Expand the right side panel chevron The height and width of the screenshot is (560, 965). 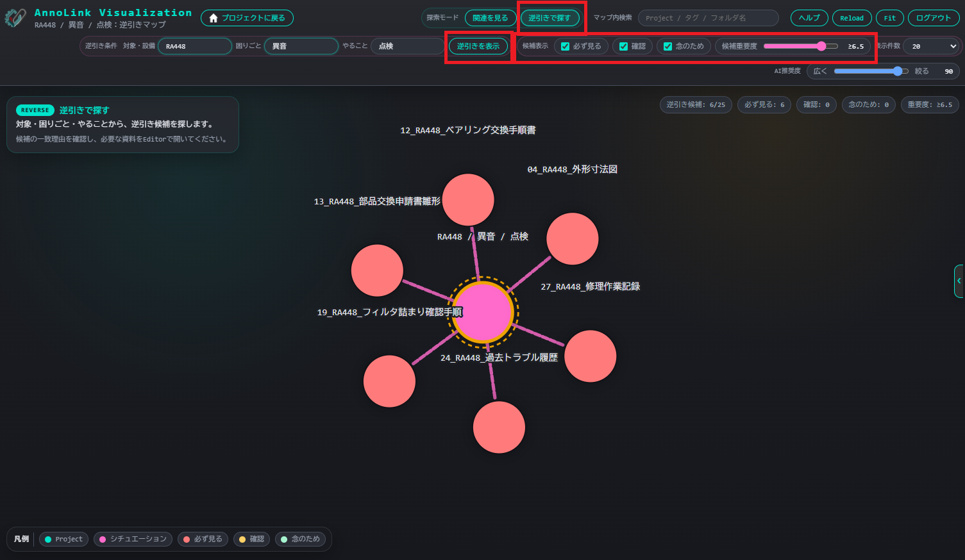959,281
